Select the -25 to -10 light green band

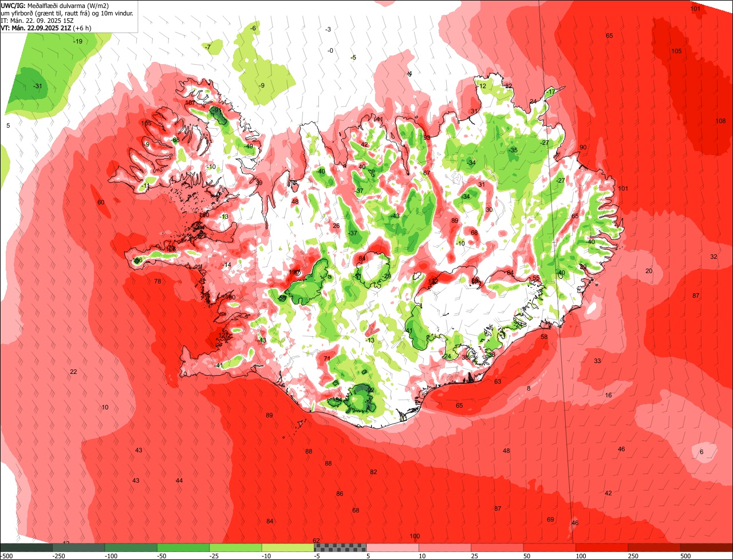pyautogui.click(x=235, y=547)
